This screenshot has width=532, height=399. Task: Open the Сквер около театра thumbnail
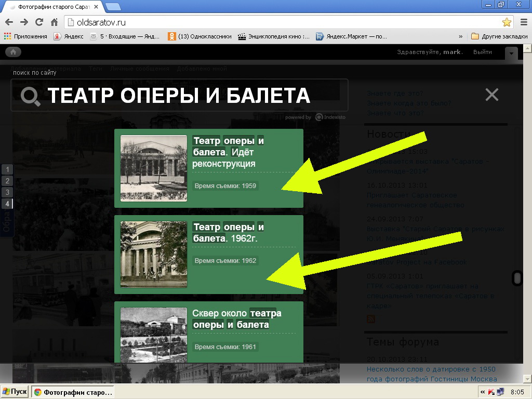(154, 334)
